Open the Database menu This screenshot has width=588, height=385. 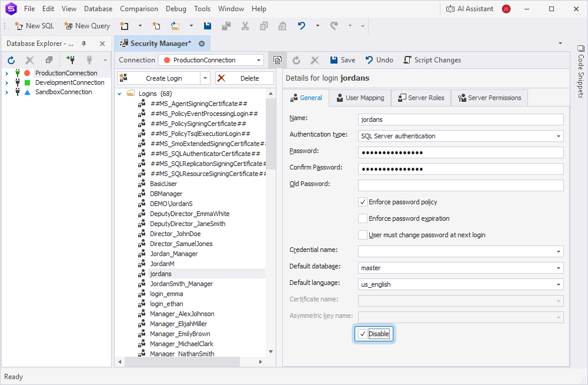[98, 8]
